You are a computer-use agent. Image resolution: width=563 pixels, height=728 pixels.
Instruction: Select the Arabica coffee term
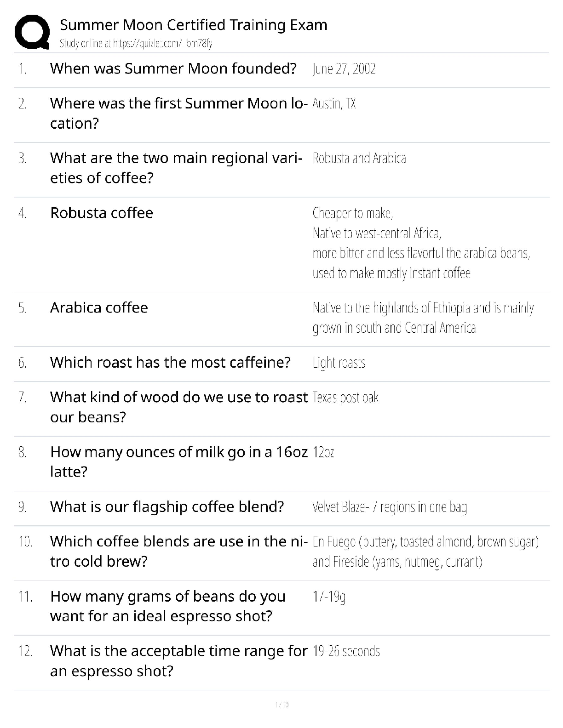pyautogui.click(x=99, y=307)
